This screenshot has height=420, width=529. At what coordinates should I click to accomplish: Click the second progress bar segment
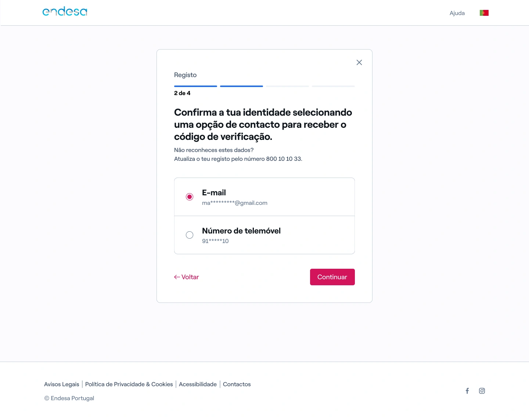coord(241,86)
